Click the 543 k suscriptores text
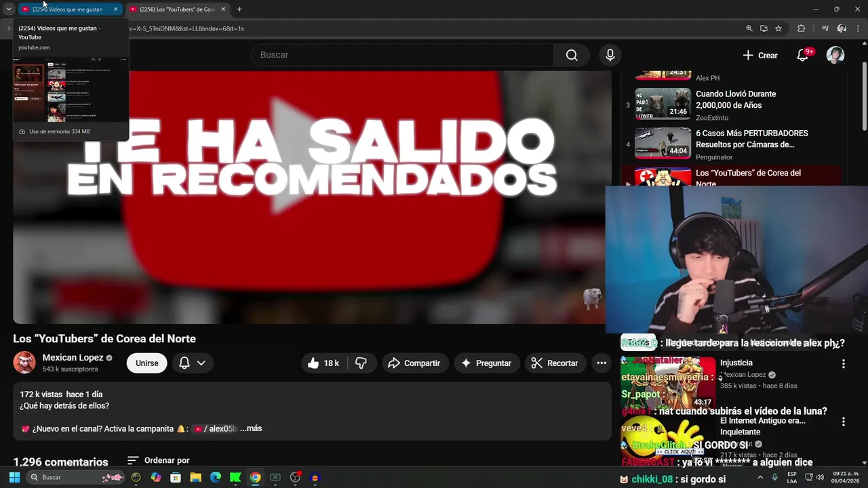 coord(70,369)
